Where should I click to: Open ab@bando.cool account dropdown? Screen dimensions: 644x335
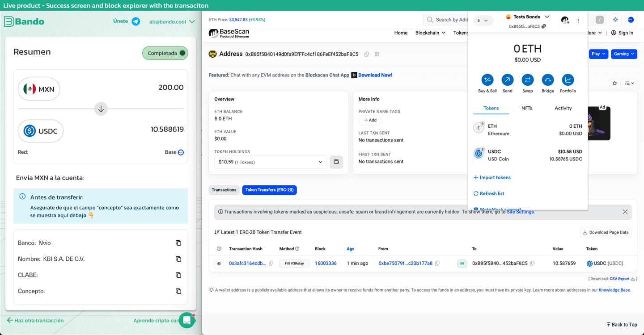point(172,21)
